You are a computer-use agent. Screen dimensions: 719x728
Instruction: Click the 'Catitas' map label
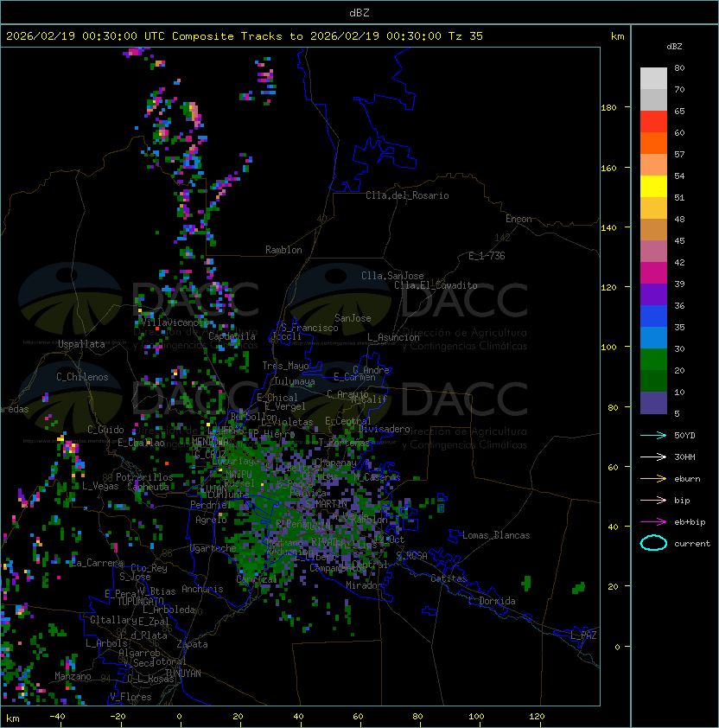449,578
